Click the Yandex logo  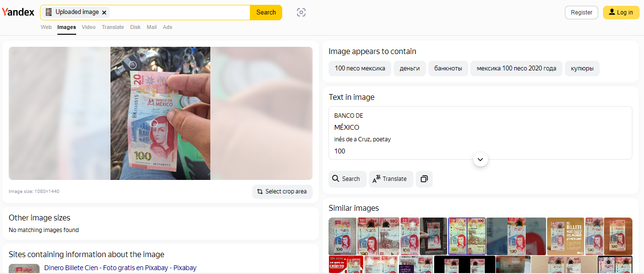click(x=18, y=13)
